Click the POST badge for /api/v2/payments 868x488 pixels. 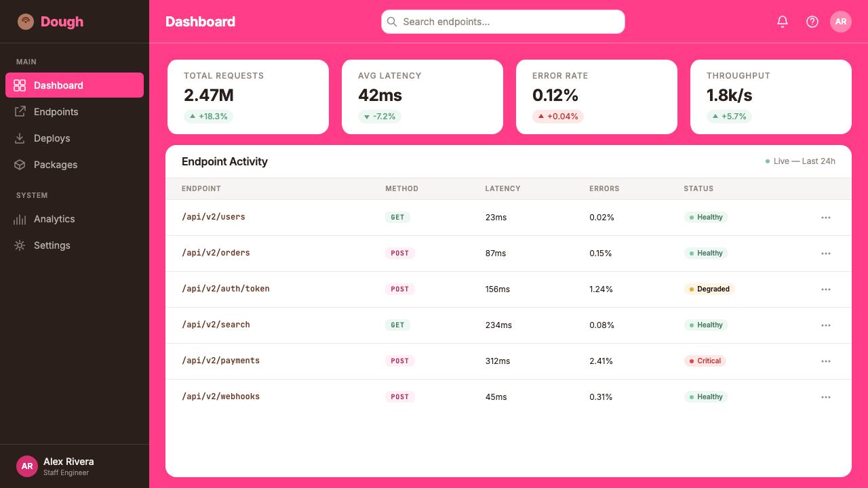tap(400, 361)
